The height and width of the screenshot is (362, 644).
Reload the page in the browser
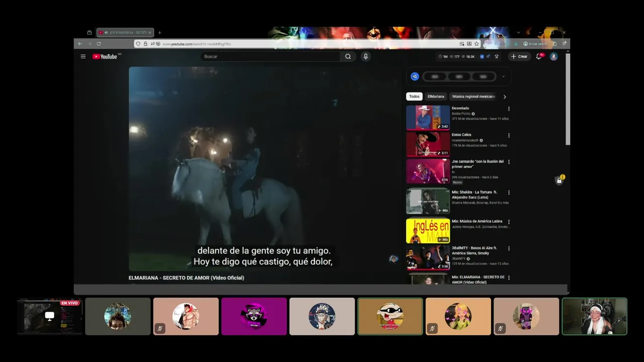click(99, 44)
